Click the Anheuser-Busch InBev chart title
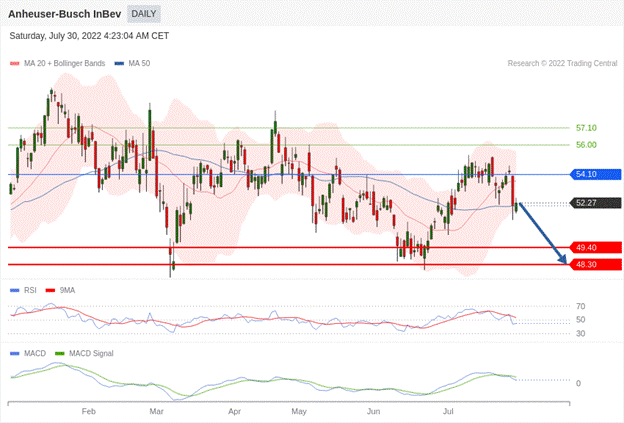Screen dimensions: 624x423 click(x=64, y=14)
